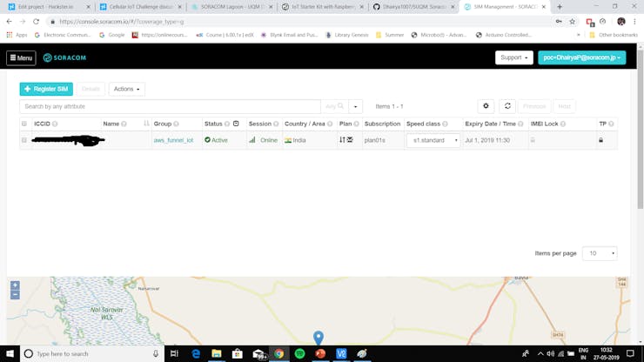Toggle the select-all SIMs checkbox

click(x=24, y=124)
